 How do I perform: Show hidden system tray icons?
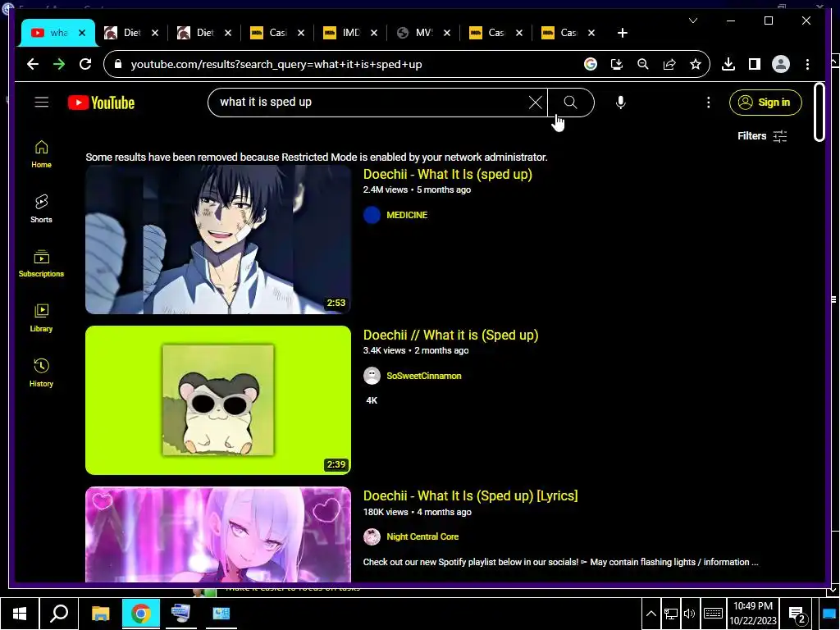click(651, 614)
